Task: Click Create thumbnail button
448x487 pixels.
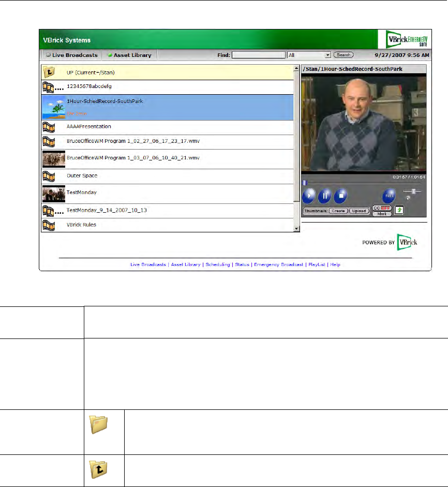Action: pos(338,211)
